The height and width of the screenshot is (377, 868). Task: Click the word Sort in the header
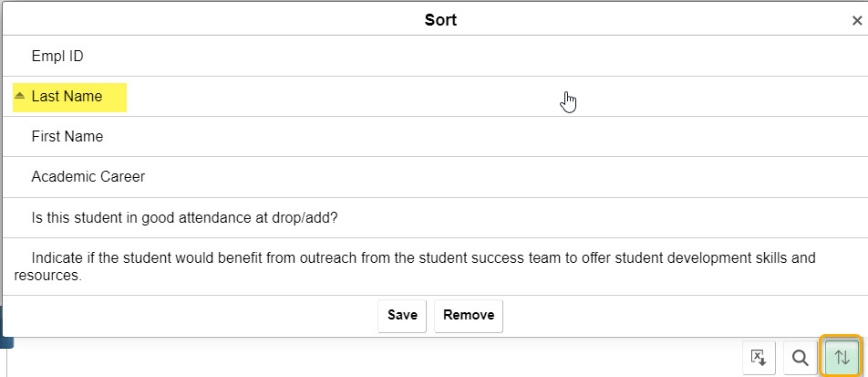tap(440, 20)
